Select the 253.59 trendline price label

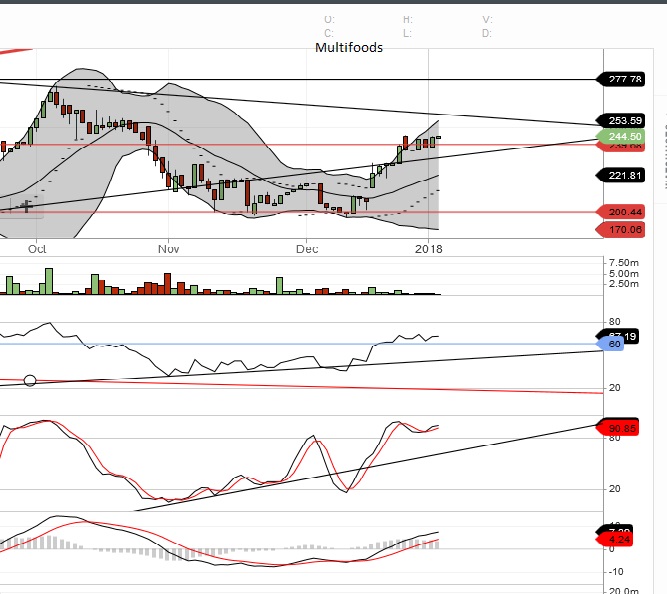pos(621,120)
